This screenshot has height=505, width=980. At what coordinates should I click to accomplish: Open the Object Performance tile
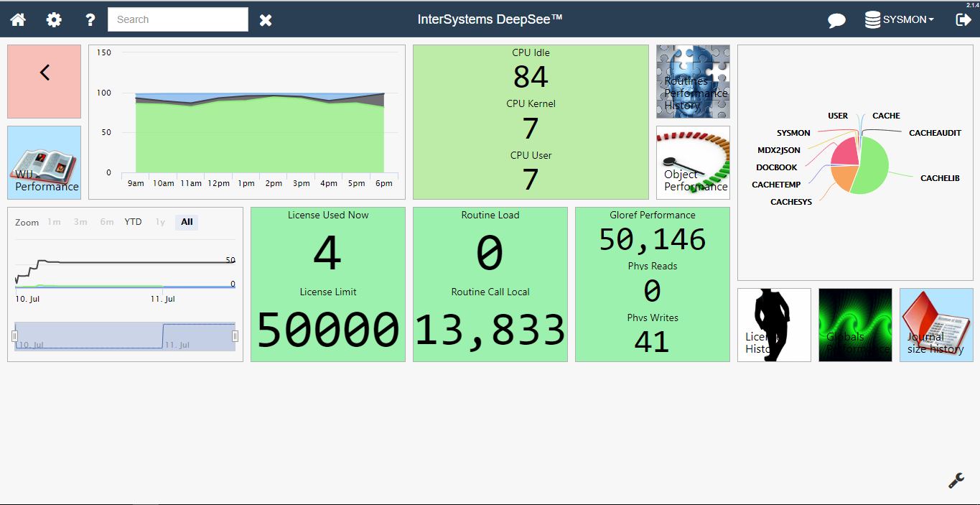(693, 163)
